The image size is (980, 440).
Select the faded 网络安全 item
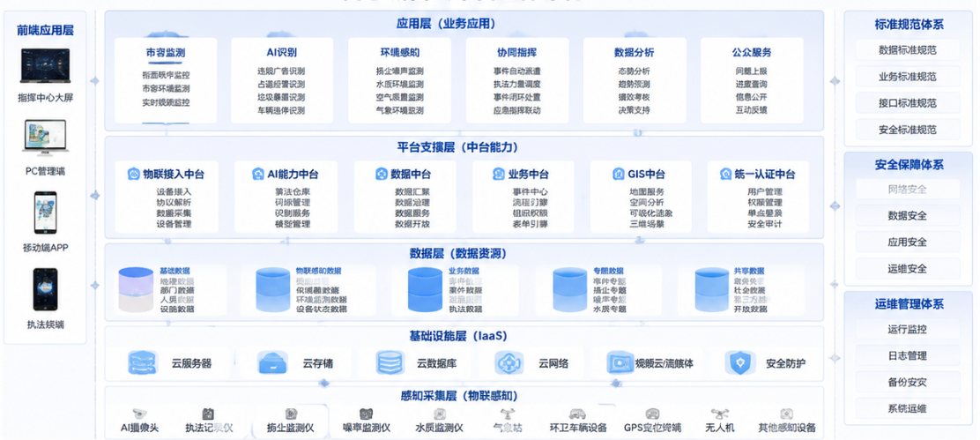[x=908, y=190]
